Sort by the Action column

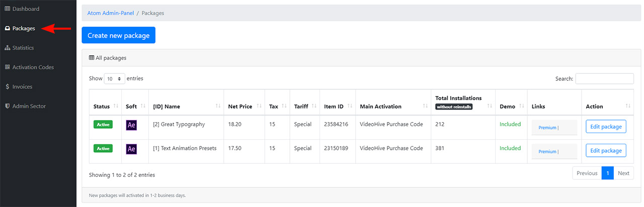[608, 106]
